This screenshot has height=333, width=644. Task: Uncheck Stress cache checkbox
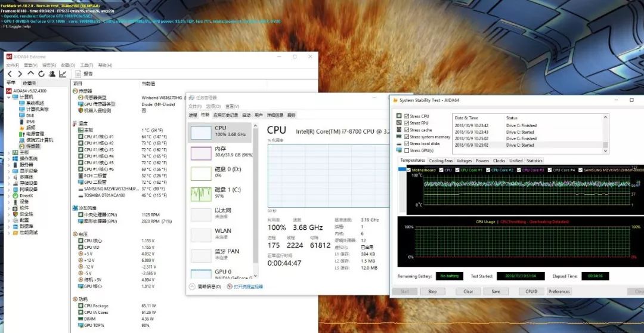click(x=407, y=130)
